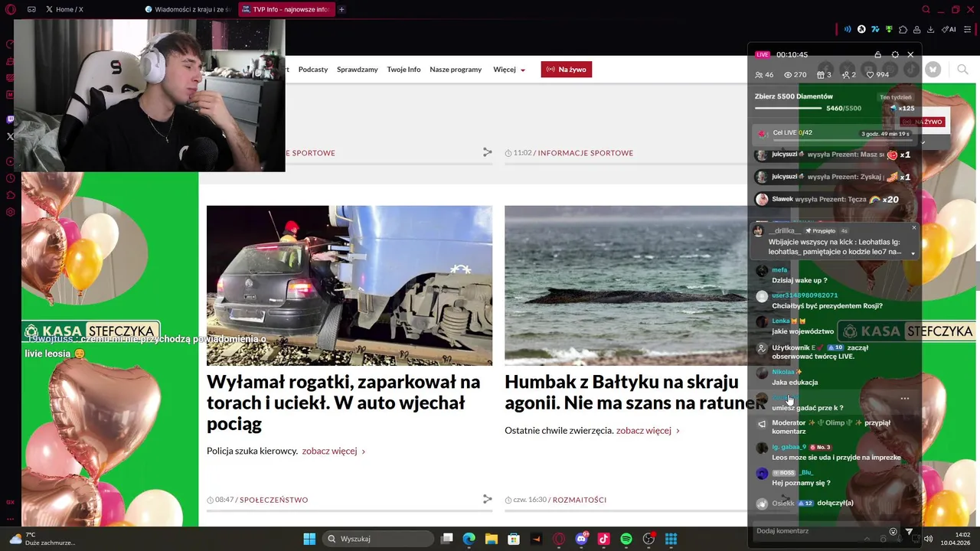
Task: Click the blue sound waves toolbar icon
Action: coord(848,29)
